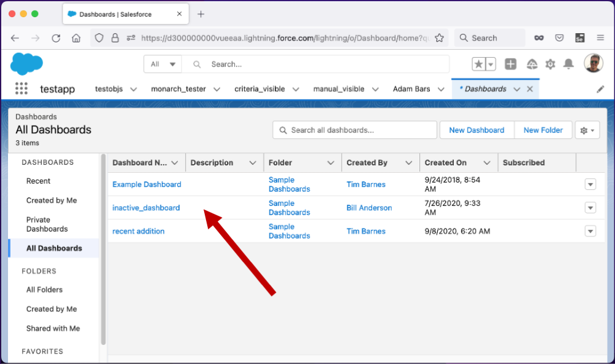Open Global Actions plus icon

(510, 64)
